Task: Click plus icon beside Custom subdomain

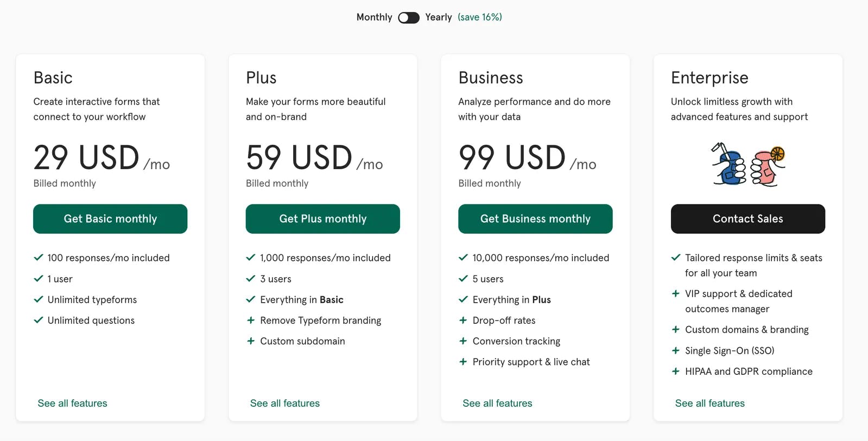Action: [251, 341]
